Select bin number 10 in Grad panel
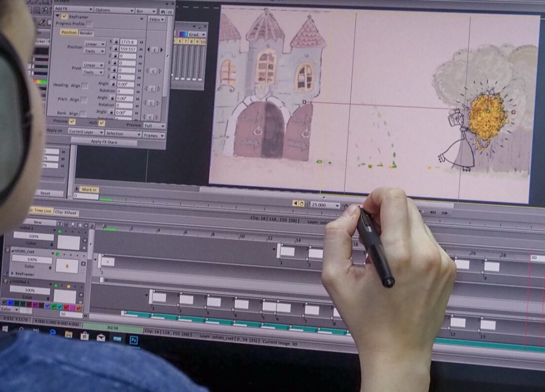545x392 pixels. (203, 42)
